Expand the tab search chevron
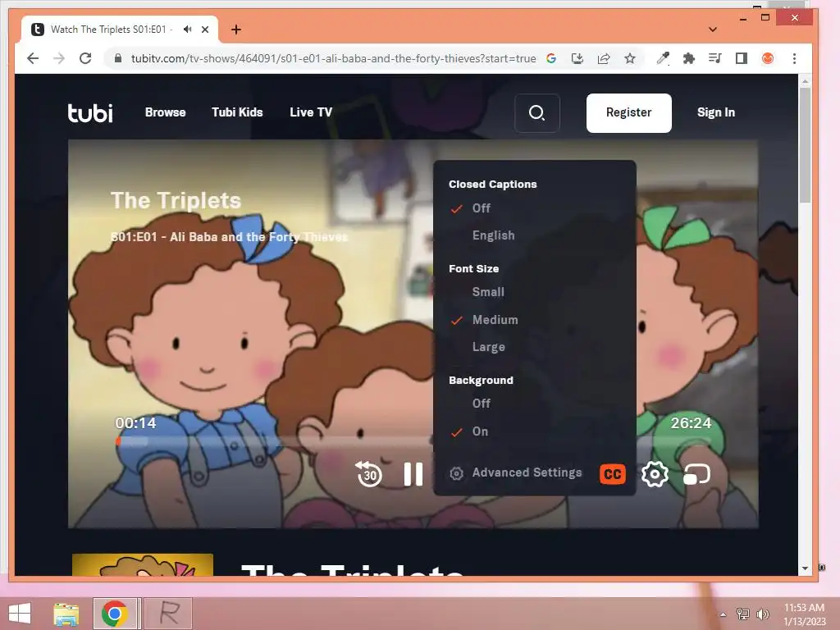This screenshot has height=630, width=840. coord(713,30)
